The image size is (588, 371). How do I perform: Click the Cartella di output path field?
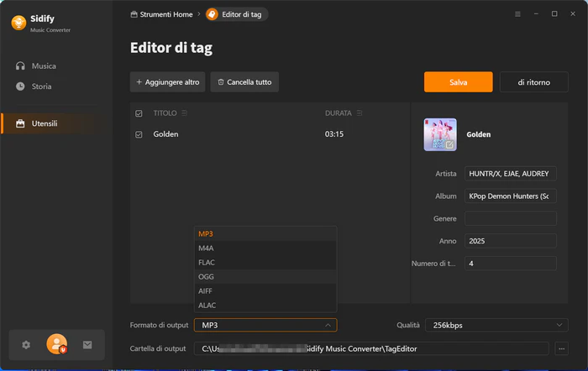371,348
